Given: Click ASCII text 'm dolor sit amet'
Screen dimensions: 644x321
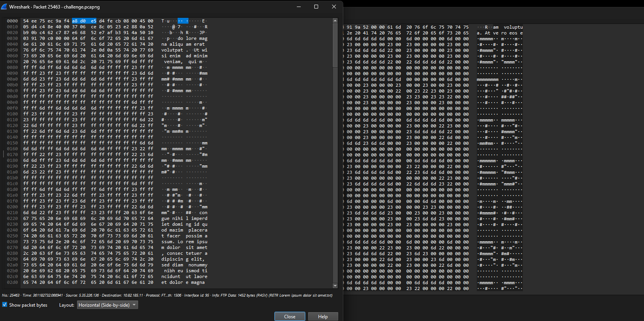Looking at the screenshot, I should coord(184,247).
